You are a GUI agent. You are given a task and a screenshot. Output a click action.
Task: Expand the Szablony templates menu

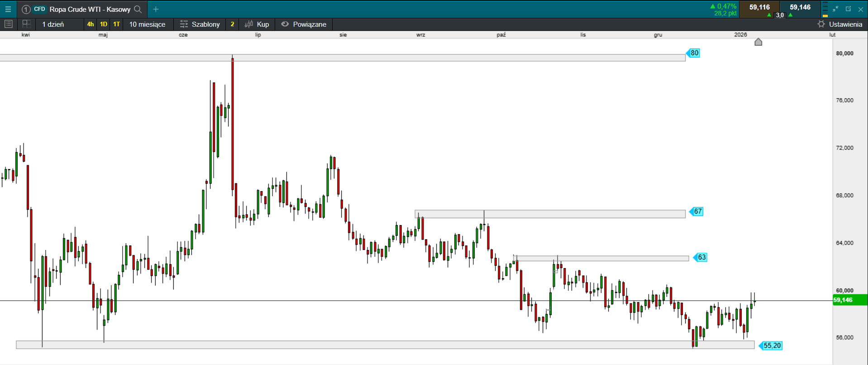tap(200, 24)
